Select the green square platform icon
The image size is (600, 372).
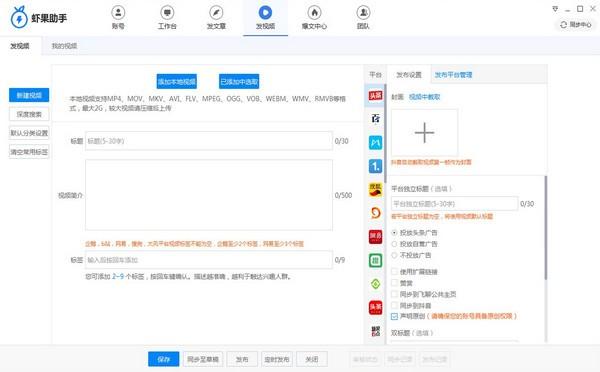(x=375, y=260)
